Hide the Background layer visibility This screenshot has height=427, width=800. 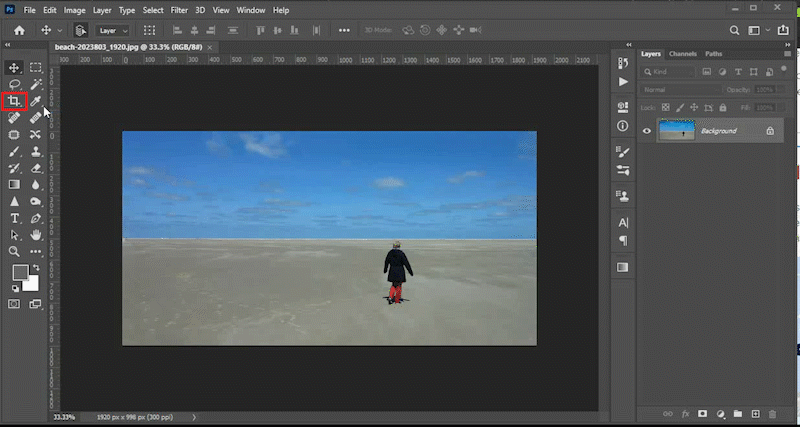[x=647, y=131]
